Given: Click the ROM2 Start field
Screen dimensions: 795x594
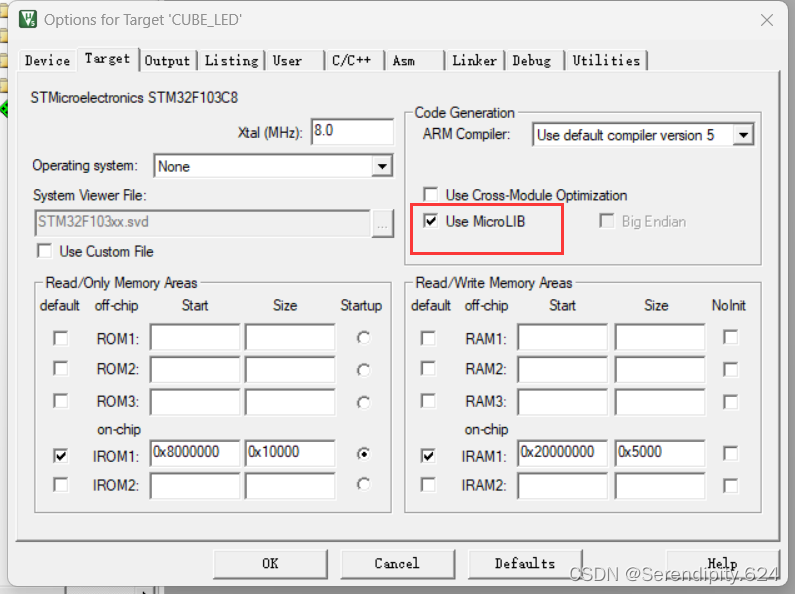Looking at the screenshot, I should tap(195, 369).
